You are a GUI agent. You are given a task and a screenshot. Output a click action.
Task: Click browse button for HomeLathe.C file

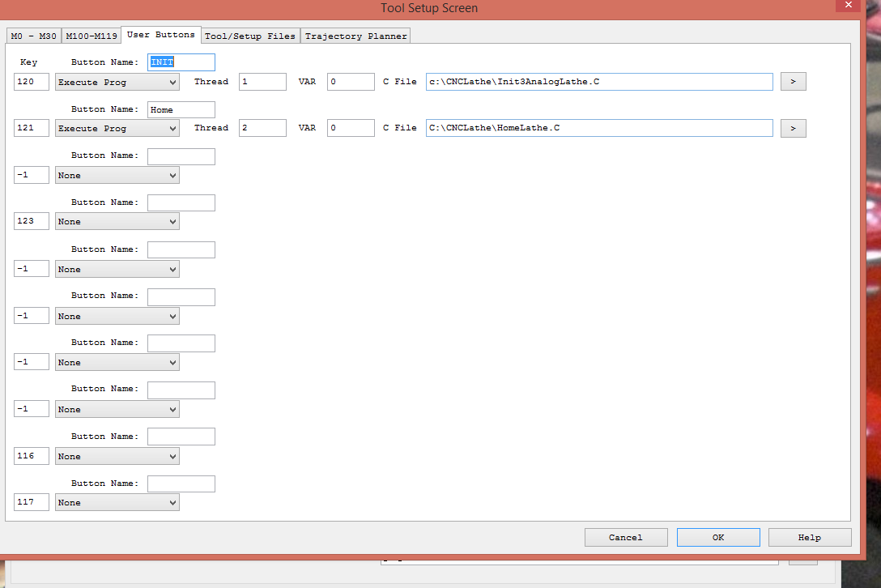(793, 128)
